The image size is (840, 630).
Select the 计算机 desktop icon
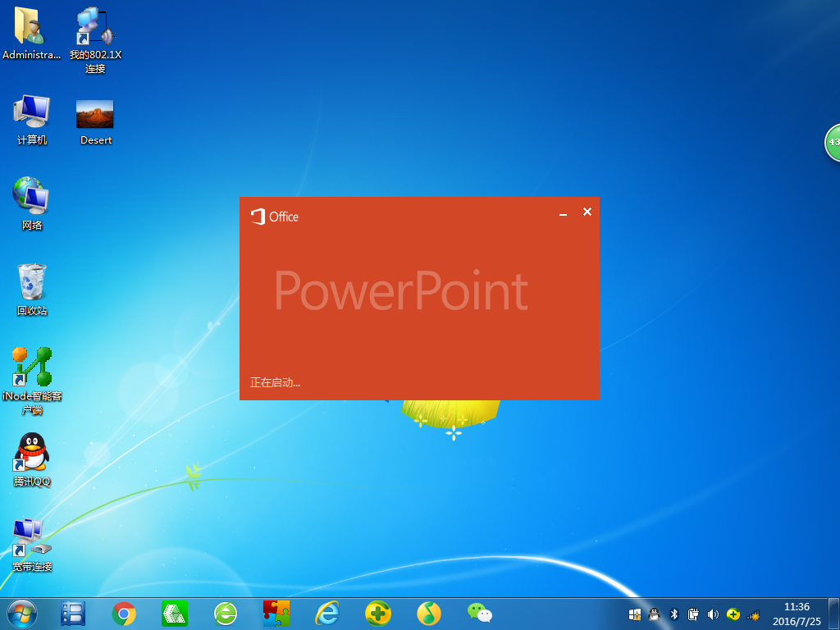[x=32, y=120]
